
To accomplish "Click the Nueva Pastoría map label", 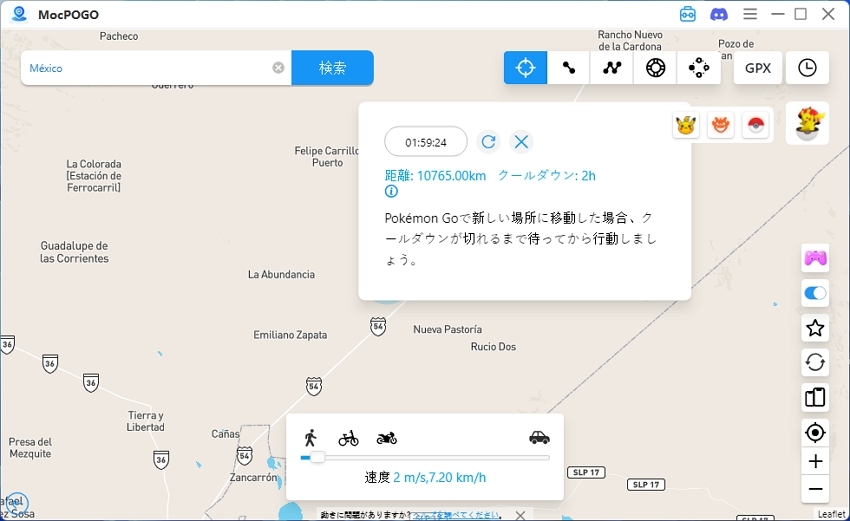I will point(447,329).
